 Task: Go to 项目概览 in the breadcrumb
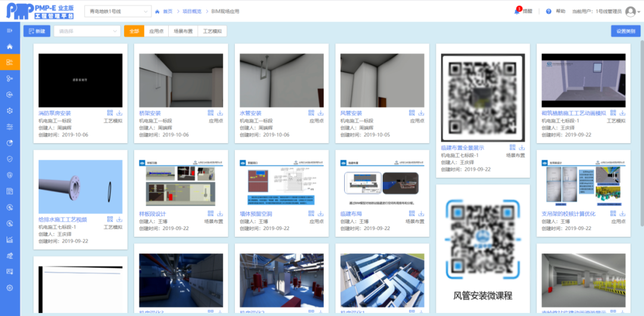point(192,11)
